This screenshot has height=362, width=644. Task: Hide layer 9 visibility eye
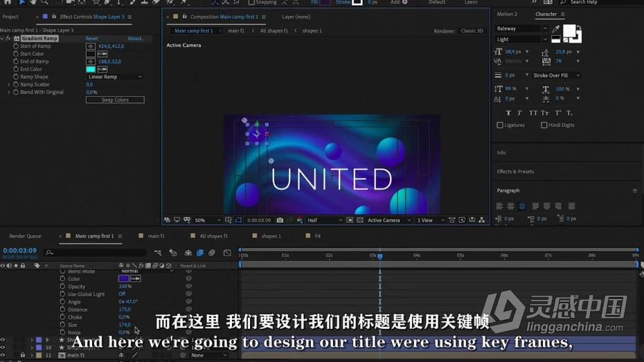[3, 340]
